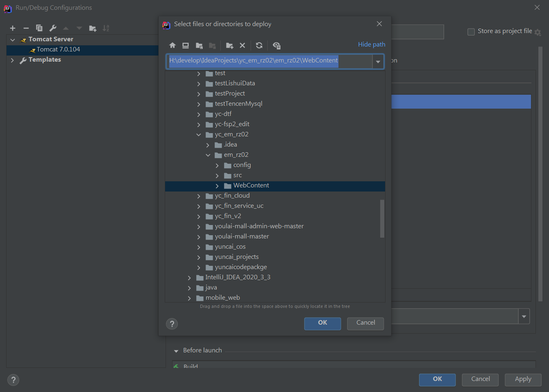The width and height of the screenshot is (549, 392).
Task: Select Tomcat 7.0.104 configuration
Action: pos(82,50)
